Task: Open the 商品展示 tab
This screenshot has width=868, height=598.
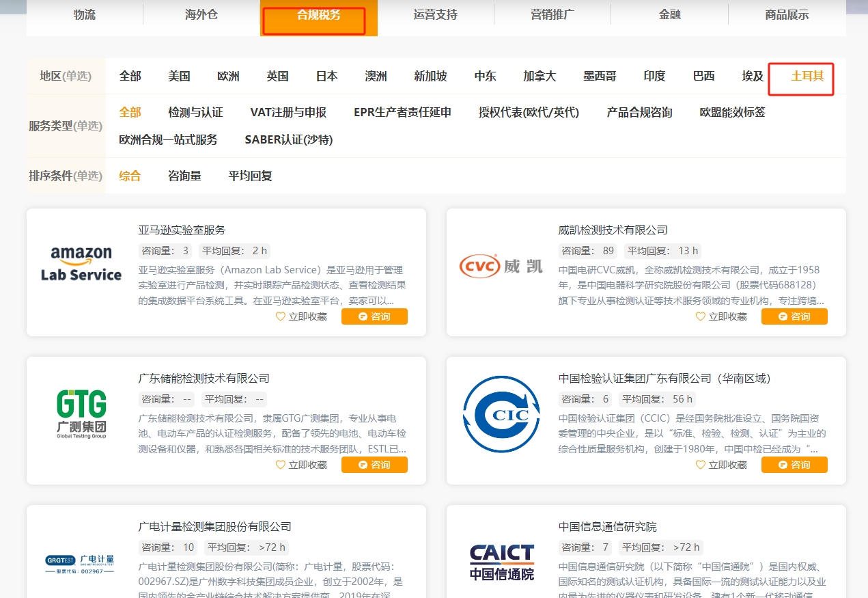Action: tap(787, 14)
